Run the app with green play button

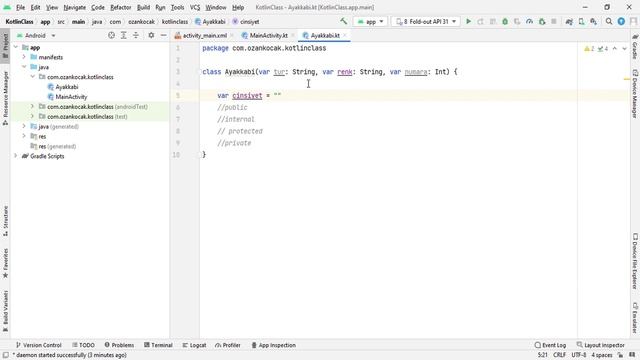(469, 21)
